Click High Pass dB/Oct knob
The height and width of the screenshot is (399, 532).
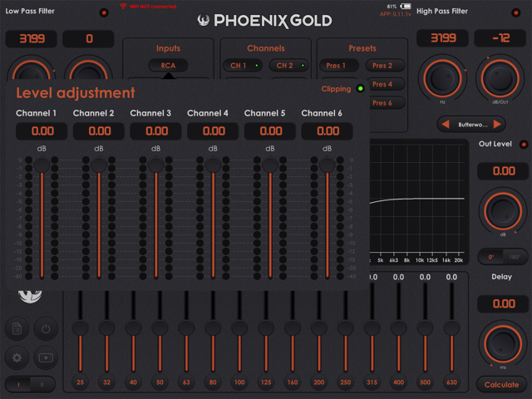pyautogui.click(x=500, y=78)
